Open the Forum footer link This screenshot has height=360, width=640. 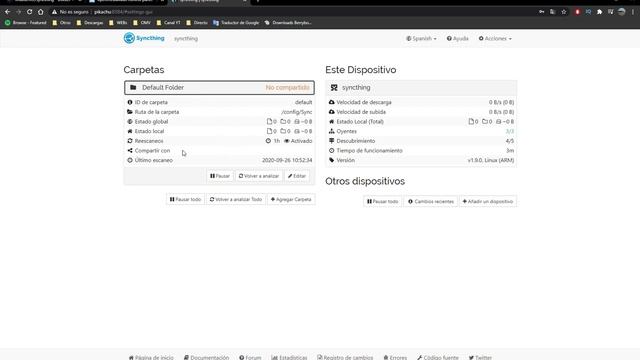coord(250,358)
